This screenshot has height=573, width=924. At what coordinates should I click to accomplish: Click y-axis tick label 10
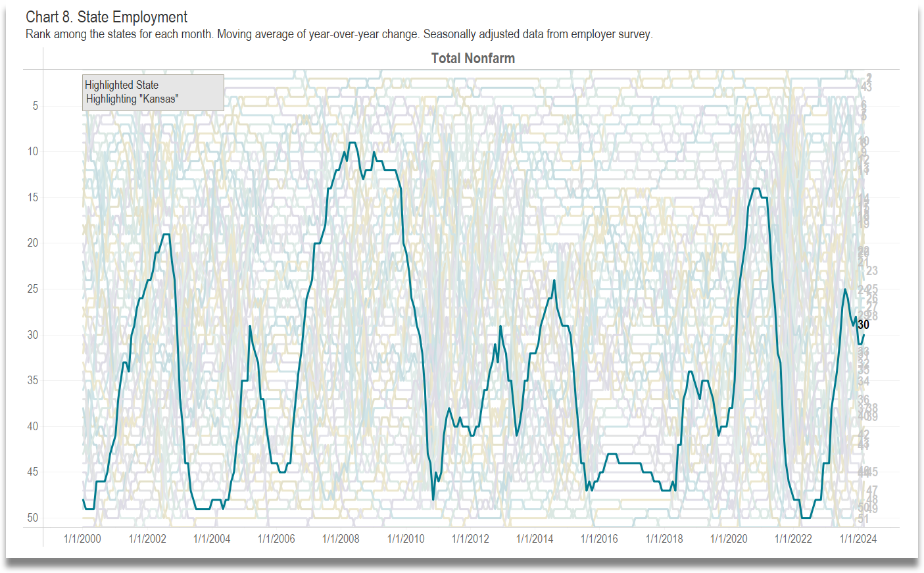tap(33, 151)
